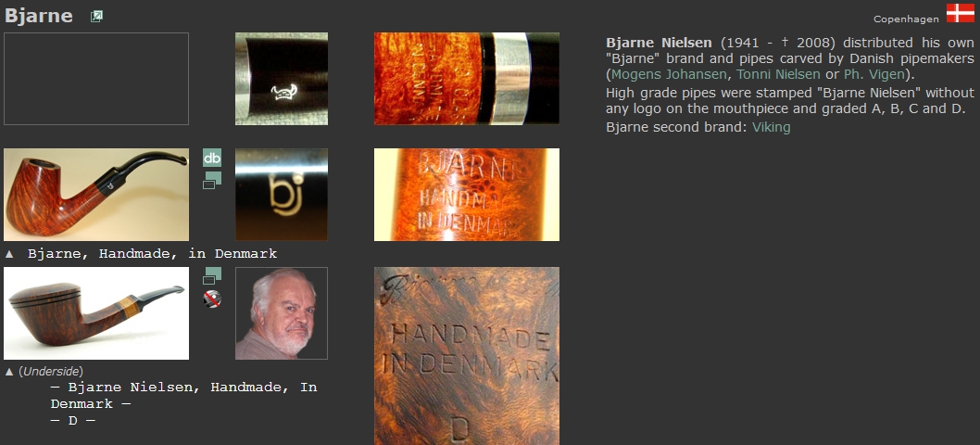
Task: Open Bjarne Nielsen's portrait photo
Action: click(x=282, y=313)
